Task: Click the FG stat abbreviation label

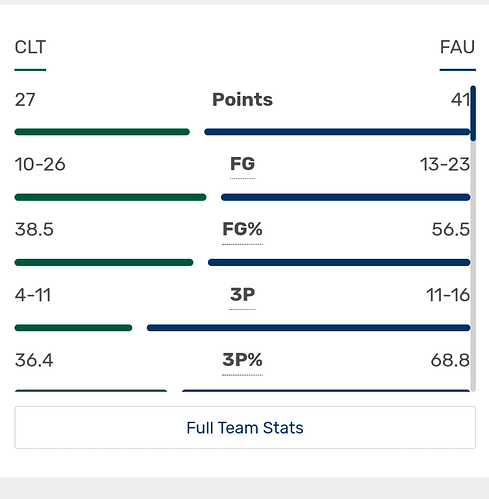Action: coord(242,164)
